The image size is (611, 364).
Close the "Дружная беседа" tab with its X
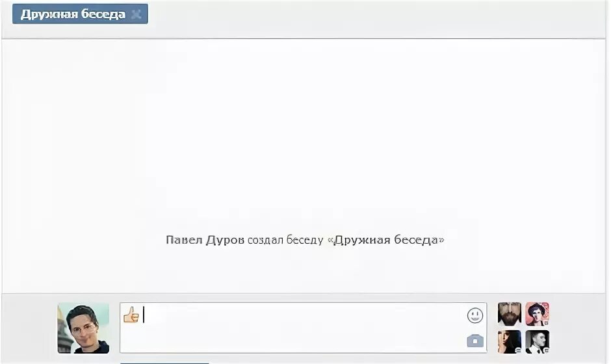coord(136,14)
